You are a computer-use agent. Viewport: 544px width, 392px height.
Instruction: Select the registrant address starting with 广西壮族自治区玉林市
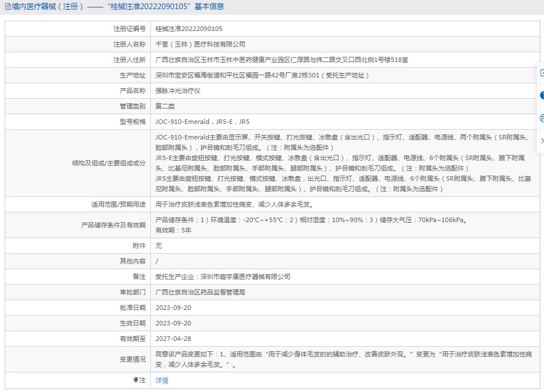pos(281,60)
